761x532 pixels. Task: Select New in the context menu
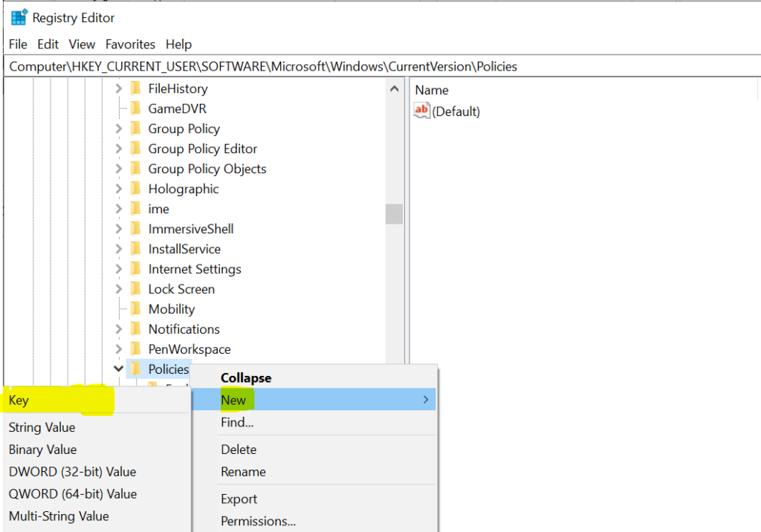point(314,400)
